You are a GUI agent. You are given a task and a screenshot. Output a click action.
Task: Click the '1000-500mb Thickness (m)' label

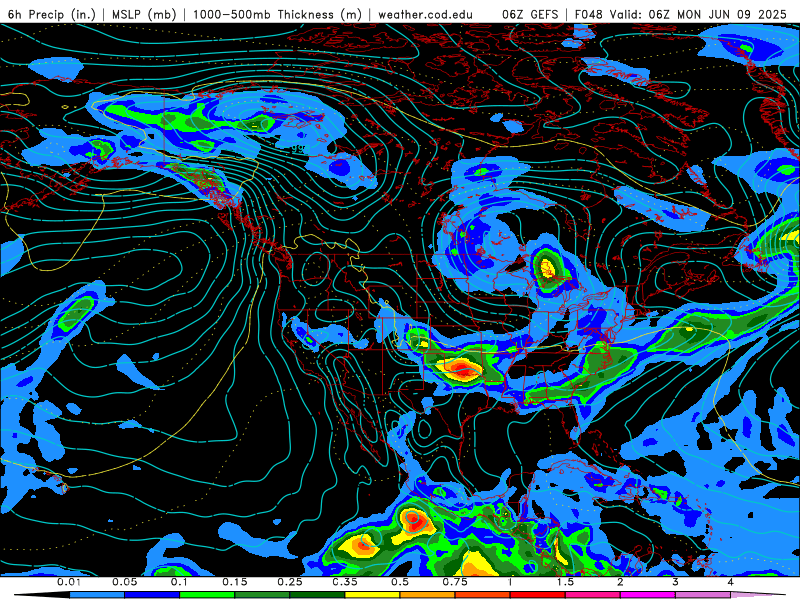point(277,14)
